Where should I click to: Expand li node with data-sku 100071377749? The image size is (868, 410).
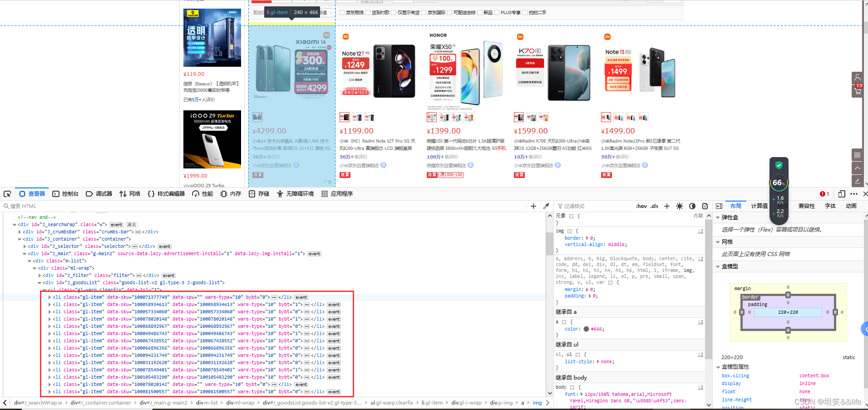tap(49, 297)
